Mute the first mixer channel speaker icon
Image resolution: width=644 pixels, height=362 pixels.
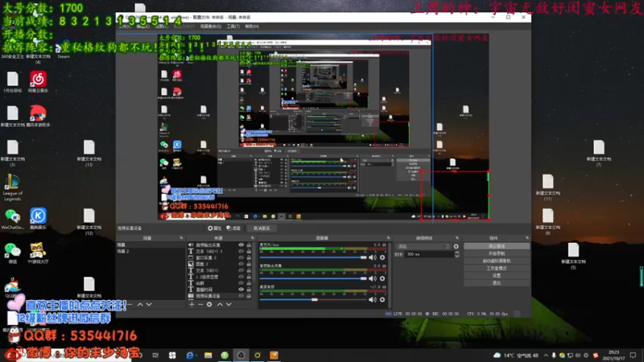pos(372,257)
